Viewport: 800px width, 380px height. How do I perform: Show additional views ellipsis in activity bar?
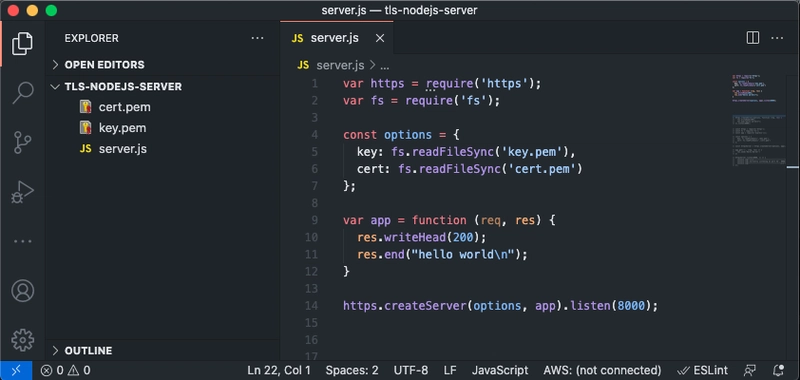22,241
